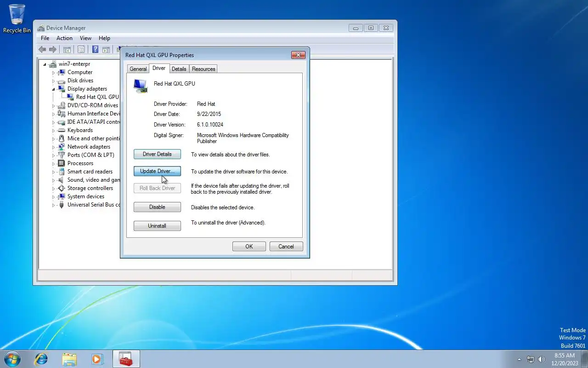This screenshot has height=368, width=588.
Task: Click the Display adapters category icon
Action: click(x=62, y=89)
